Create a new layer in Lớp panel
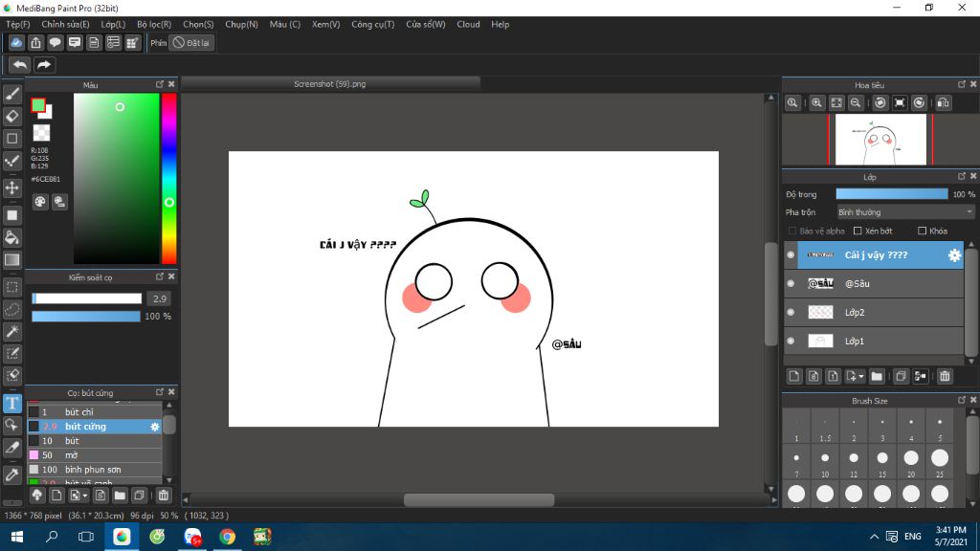 (793, 376)
